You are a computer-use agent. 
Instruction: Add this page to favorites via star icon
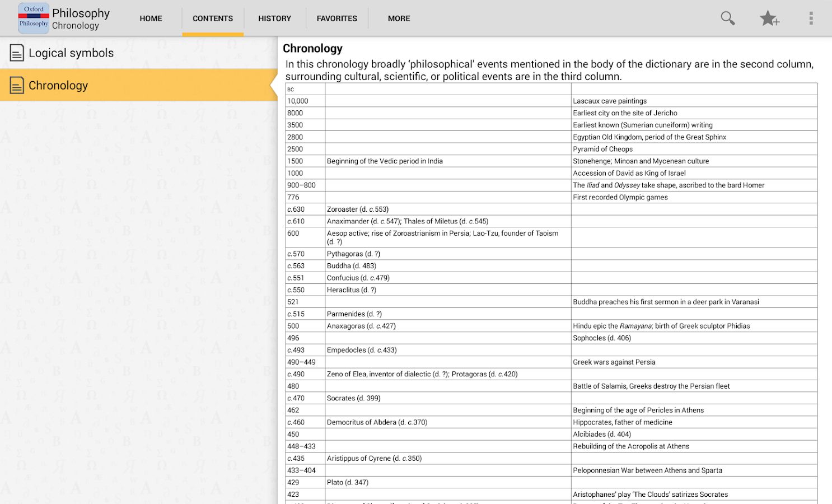click(769, 18)
